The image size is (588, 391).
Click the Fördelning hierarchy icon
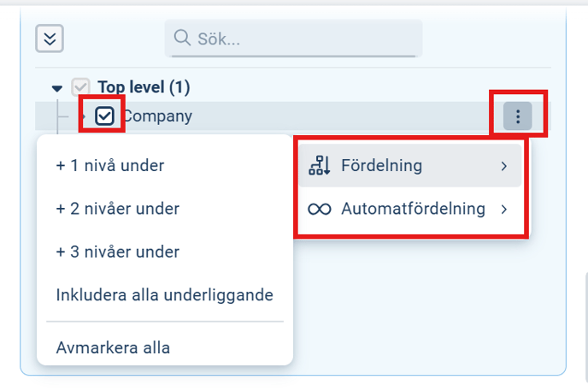pyautogui.click(x=319, y=166)
